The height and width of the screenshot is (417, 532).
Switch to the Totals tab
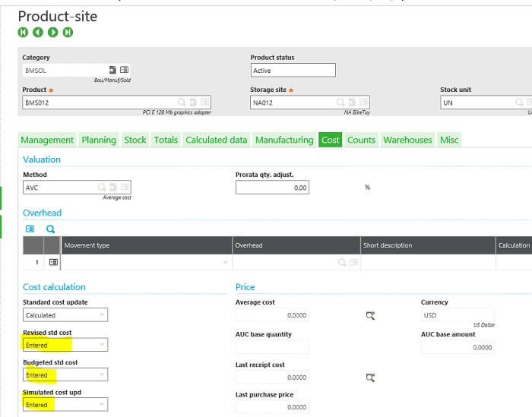coord(166,140)
